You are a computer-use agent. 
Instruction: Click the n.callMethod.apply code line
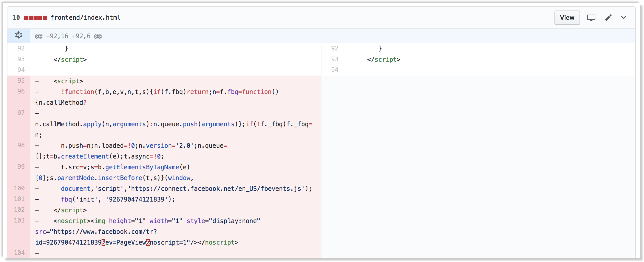[174, 124]
